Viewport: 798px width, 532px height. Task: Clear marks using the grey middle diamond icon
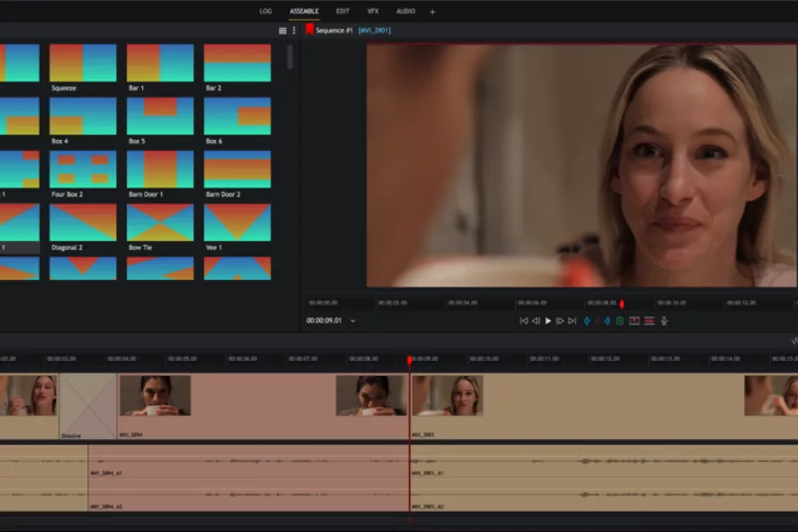click(x=597, y=321)
